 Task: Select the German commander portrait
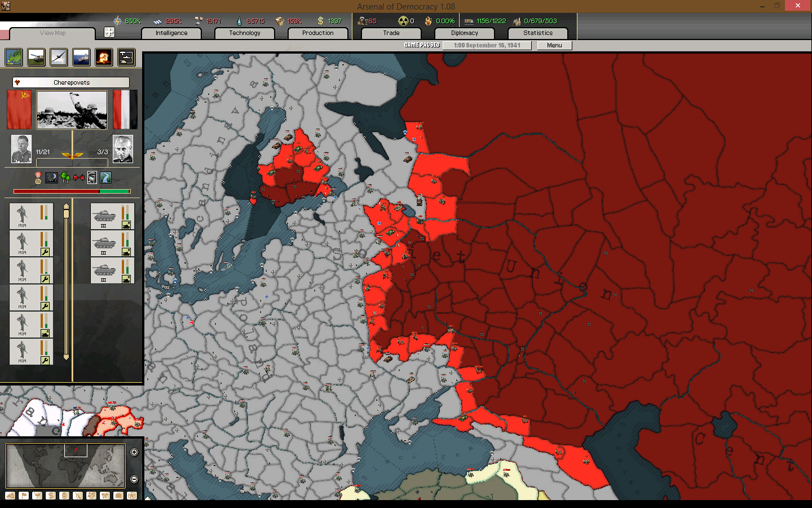122,149
